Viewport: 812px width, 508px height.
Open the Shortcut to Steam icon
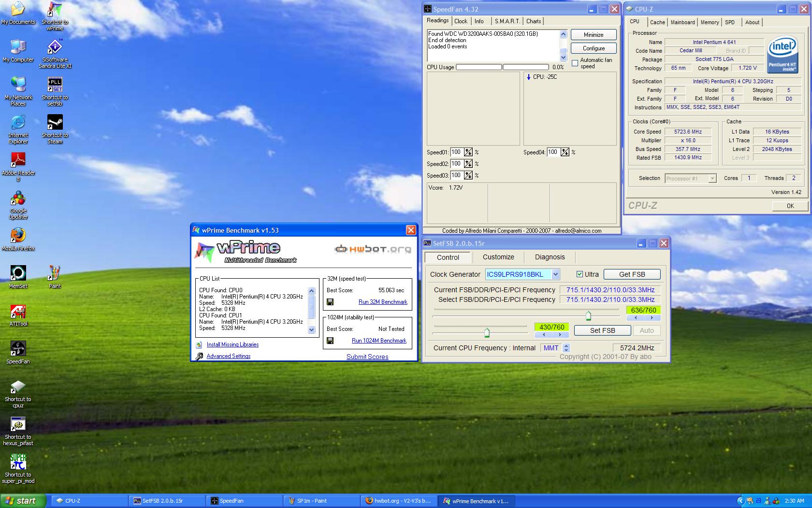point(55,129)
